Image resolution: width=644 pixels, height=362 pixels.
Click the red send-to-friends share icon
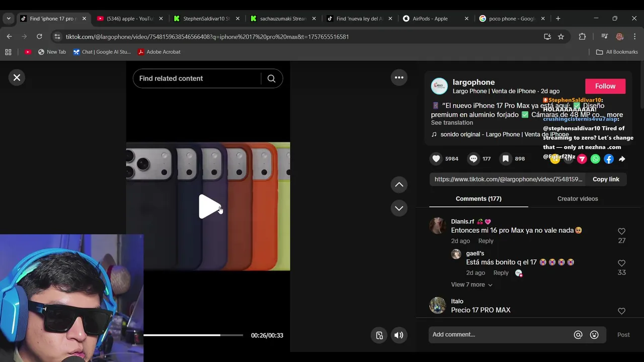582,159
